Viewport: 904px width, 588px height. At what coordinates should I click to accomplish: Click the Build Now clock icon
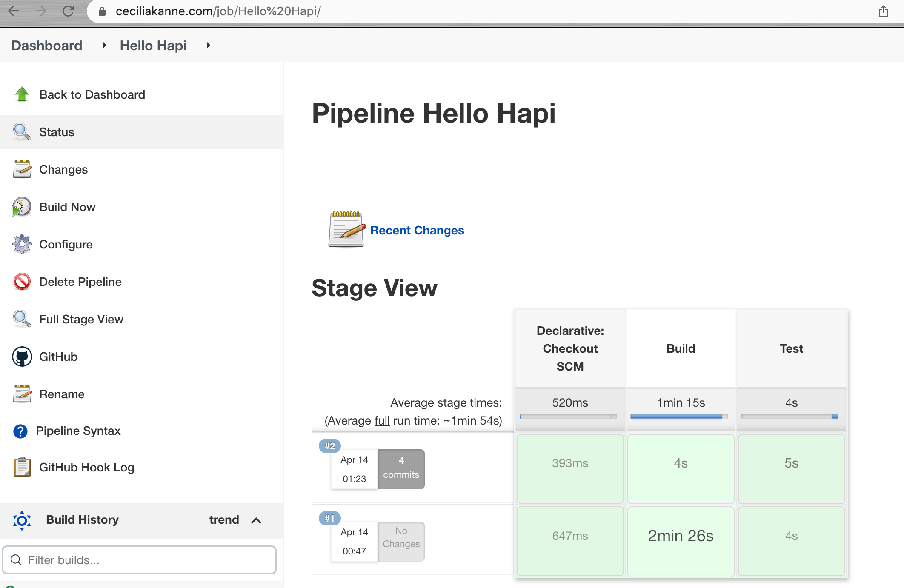click(x=22, y=207)
